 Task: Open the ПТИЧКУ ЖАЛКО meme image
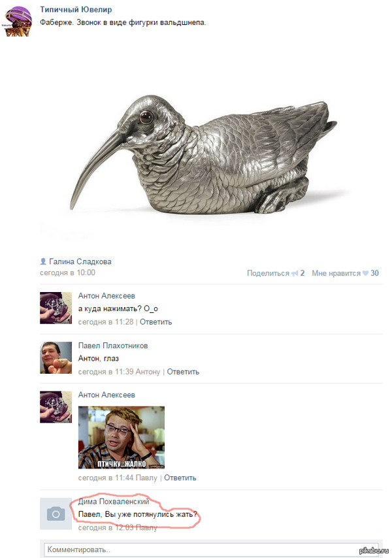click(x=122, y=437)
